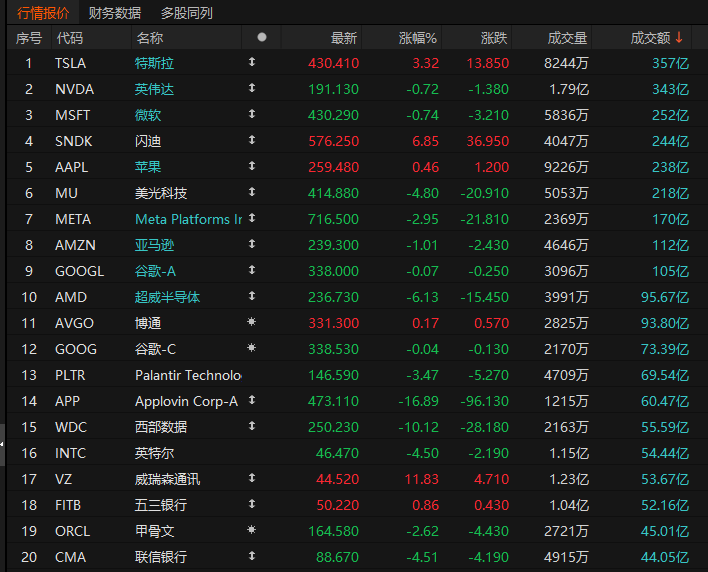Open the 亚马逊 stock name link
This screenshot has width=708, height=572.
154,245
